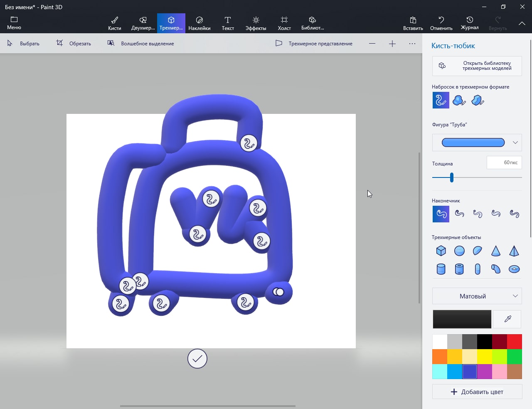532x409 pixels.
Task: Click the current color black preview
Action: point(462,319)
